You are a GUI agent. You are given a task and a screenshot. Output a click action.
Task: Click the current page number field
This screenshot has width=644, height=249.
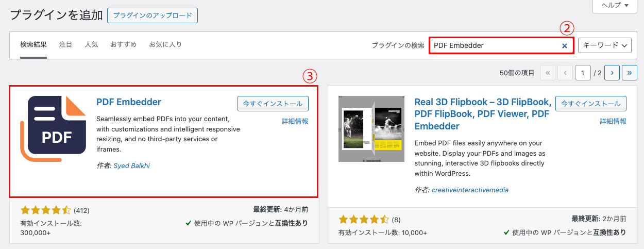(x=583, y=73)
